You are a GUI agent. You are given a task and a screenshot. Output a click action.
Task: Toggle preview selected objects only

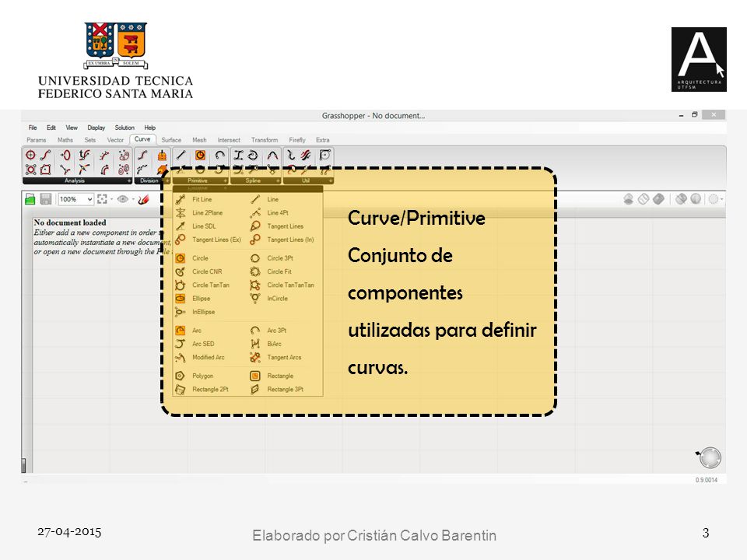coord(682,199)
